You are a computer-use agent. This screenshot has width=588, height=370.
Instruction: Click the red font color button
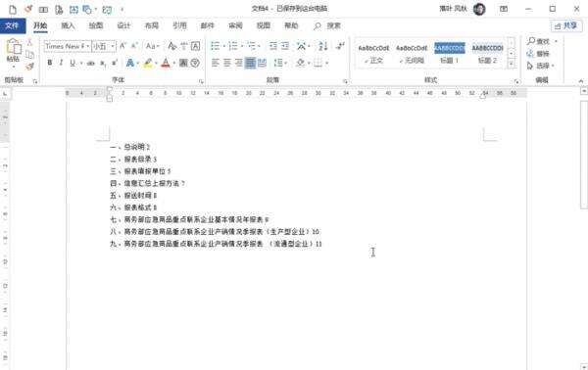click(x=166, y=63)
